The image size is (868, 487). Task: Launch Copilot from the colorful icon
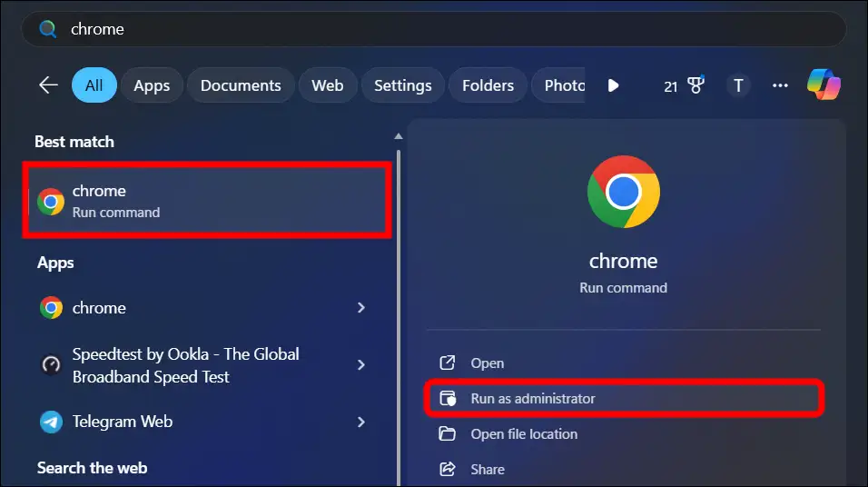pos(824,84)
